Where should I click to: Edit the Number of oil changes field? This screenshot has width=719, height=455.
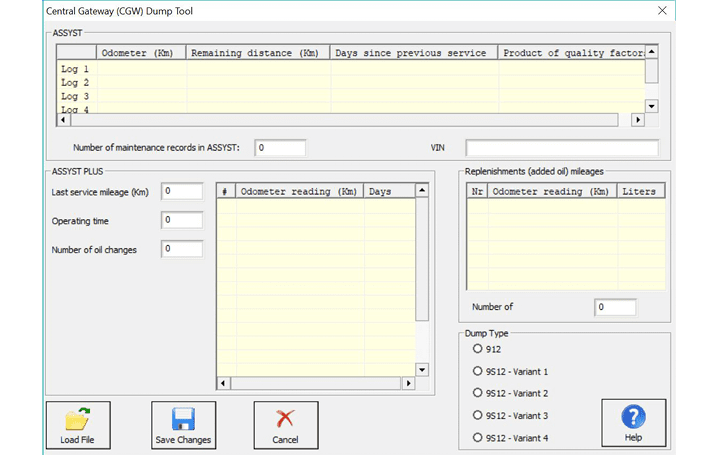click(x=182, y=249)
